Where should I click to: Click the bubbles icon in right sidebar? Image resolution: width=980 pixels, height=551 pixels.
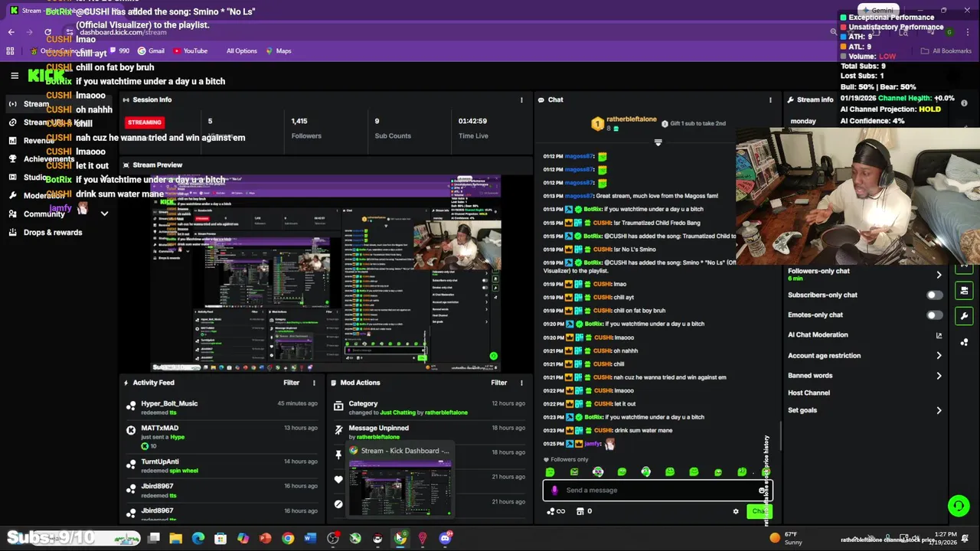click(x=964, y=342)
